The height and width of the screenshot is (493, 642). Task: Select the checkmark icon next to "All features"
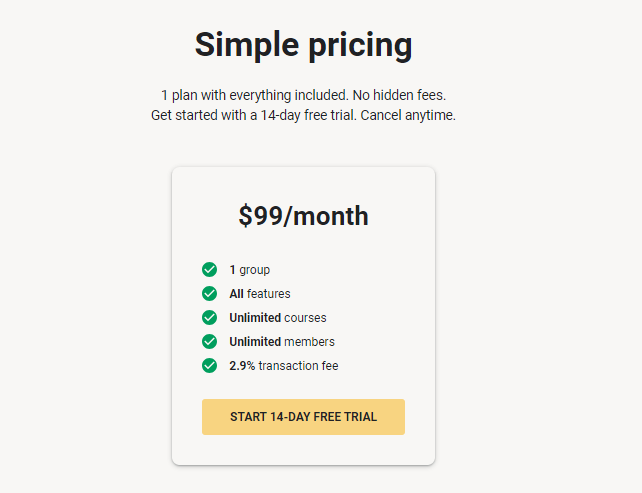pos(209,294)
